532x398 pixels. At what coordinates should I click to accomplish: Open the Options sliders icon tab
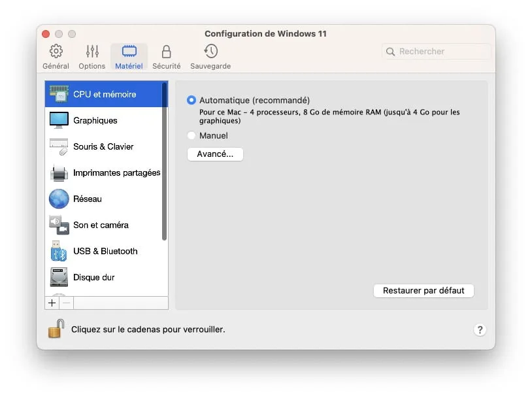[92, 51]
